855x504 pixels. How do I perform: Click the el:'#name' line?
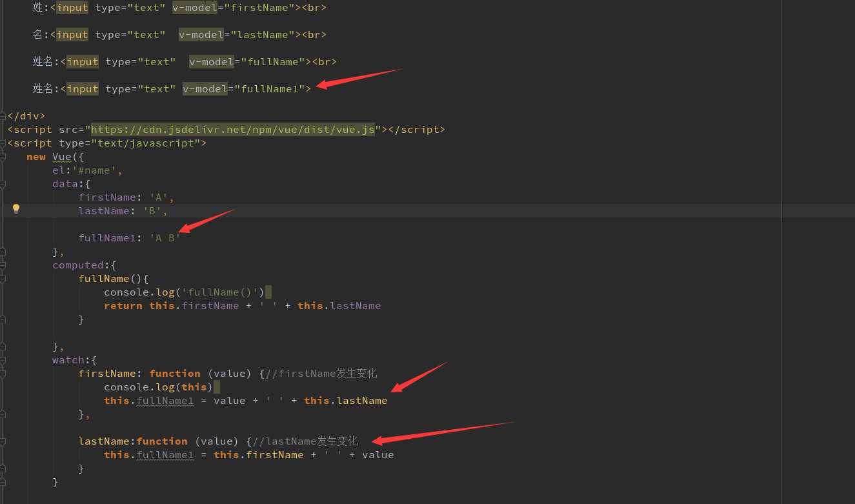click(88, 170)
